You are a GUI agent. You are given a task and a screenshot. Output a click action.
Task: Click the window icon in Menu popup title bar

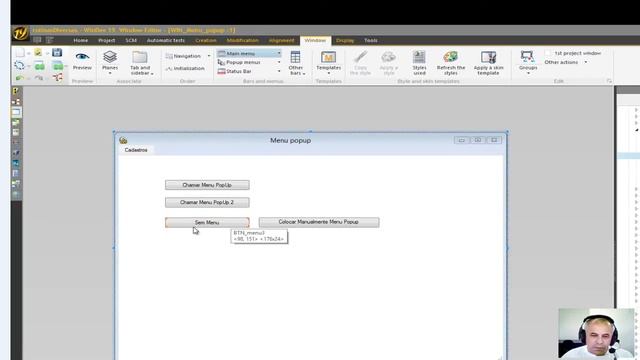[123, 140]
